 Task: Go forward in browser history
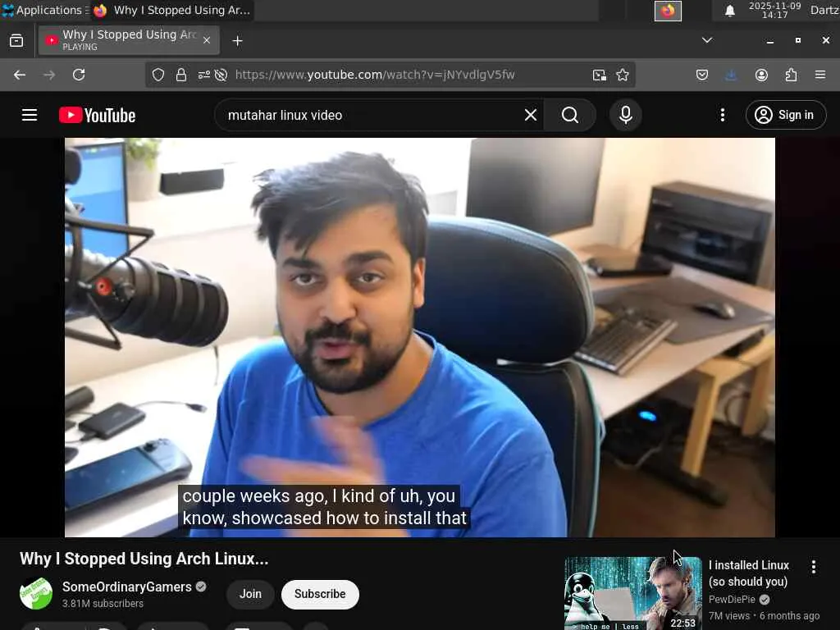[49, 75]
